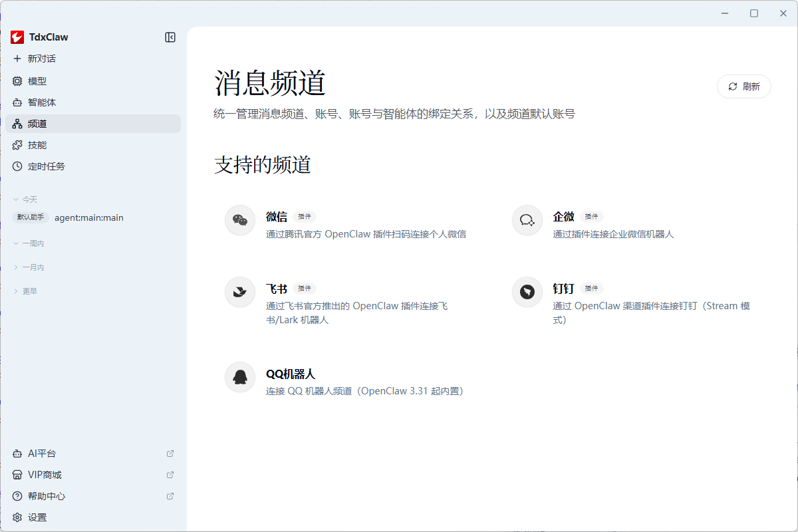
Task: Go to the 技能 page
Action: (93, 145)
